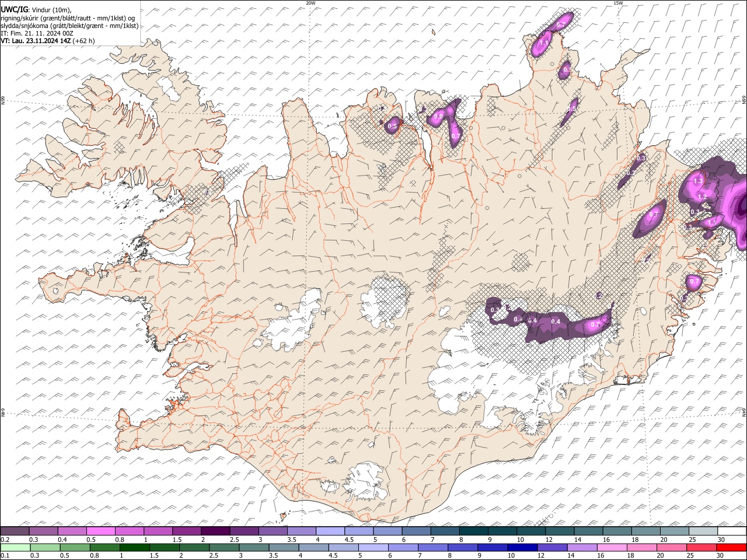Click the darkest green 1 swatch in lower legend
Viewport: 747px width, 560px height.
(135, 547)
